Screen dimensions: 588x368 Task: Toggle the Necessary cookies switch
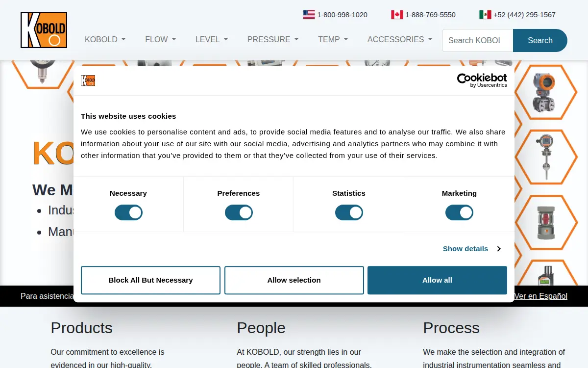(128, 212)
